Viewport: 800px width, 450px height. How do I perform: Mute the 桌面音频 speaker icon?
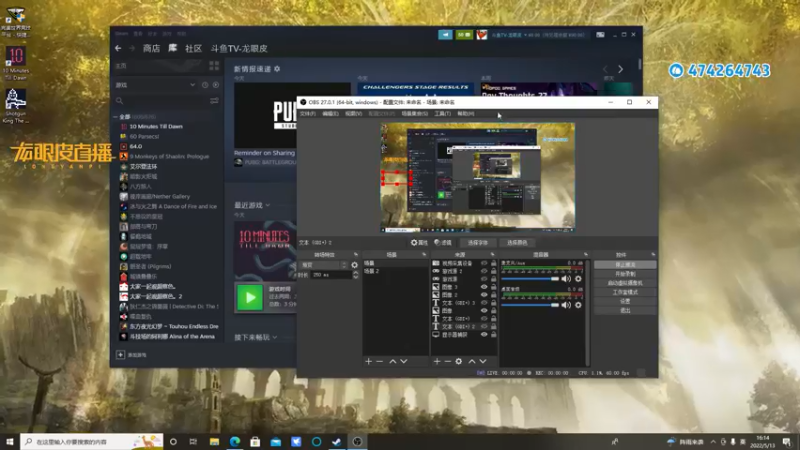pyautogui.click(x=566, y=305)
